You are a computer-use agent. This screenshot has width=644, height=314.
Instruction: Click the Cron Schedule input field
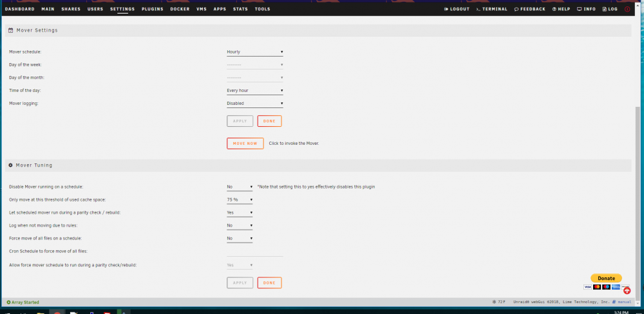pos(254,252)
